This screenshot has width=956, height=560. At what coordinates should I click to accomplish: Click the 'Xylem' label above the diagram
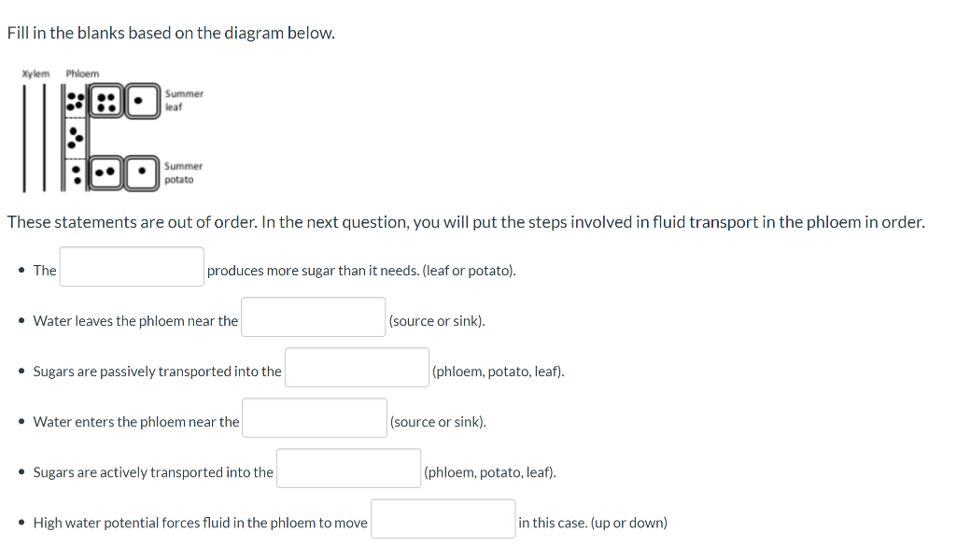coord(35,73)
